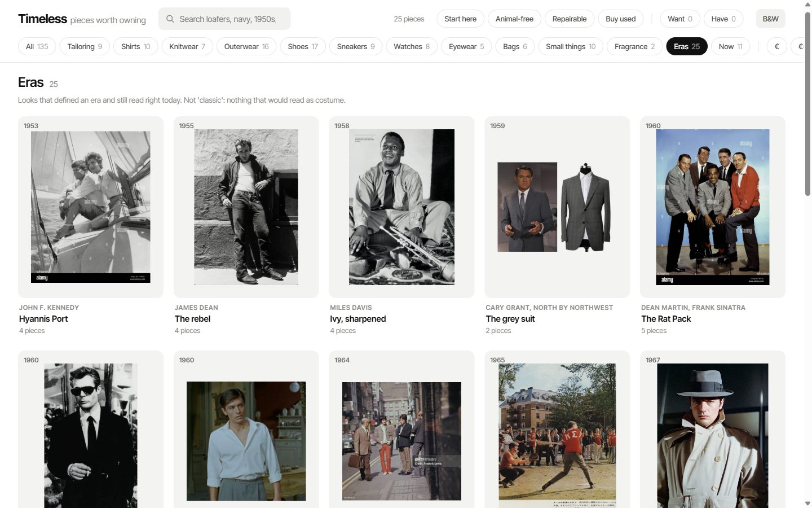
Task: Select the active Eras tab
Action: pos(686,46)
